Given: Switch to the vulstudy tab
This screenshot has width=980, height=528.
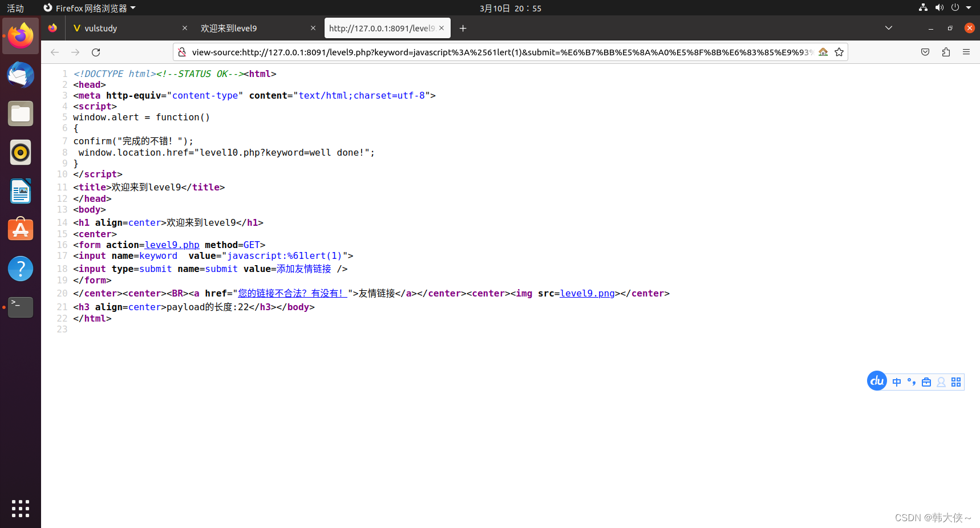Looking at the screenshot, I should 129,28.
